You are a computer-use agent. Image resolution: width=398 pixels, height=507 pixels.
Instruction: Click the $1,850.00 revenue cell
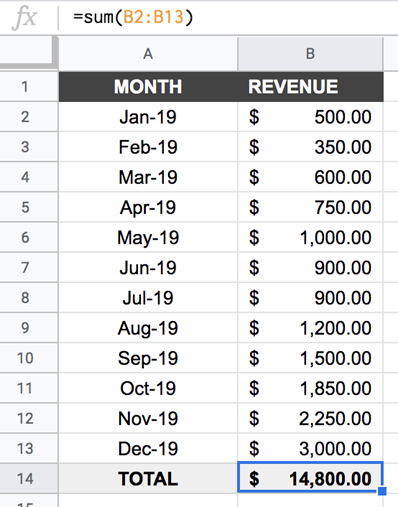pos(310,388)
